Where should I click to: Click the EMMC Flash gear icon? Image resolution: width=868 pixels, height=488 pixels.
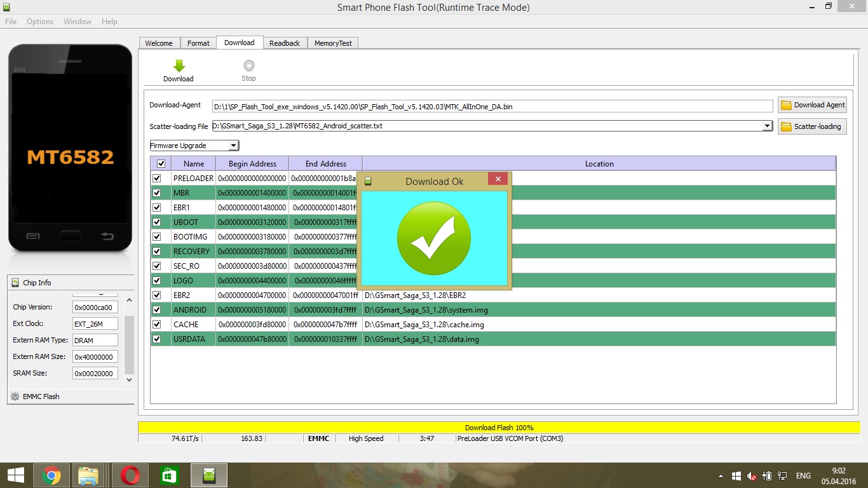point(15,396)
